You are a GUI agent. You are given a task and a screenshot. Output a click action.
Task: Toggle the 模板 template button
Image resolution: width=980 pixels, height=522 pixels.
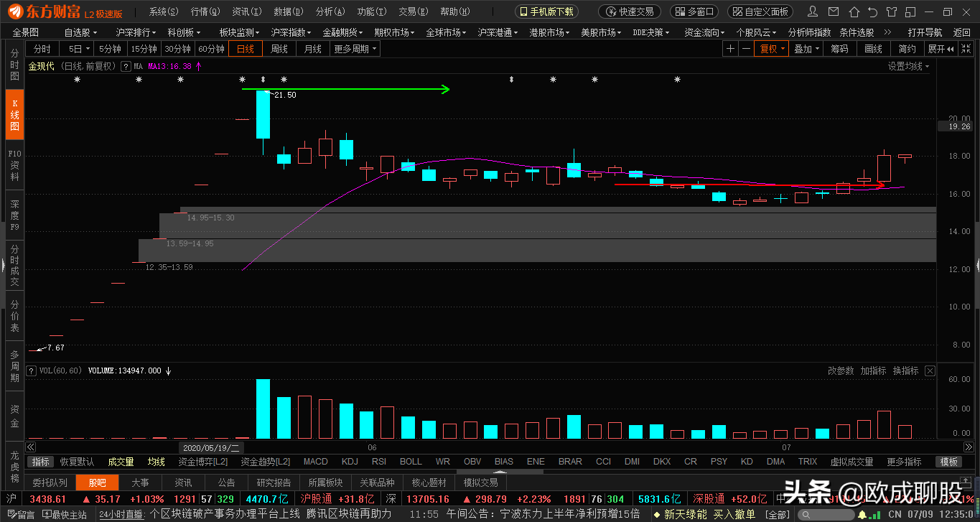click(x=948, y=462)
